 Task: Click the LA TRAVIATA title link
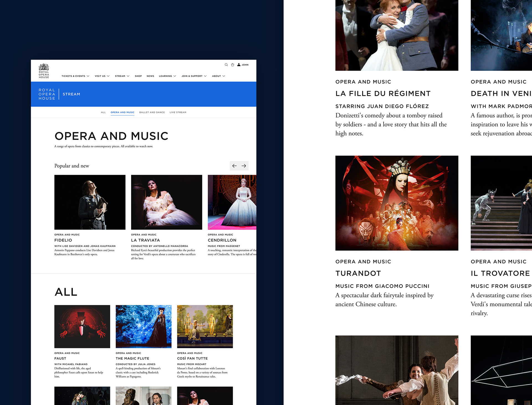(x=145, y=240)
